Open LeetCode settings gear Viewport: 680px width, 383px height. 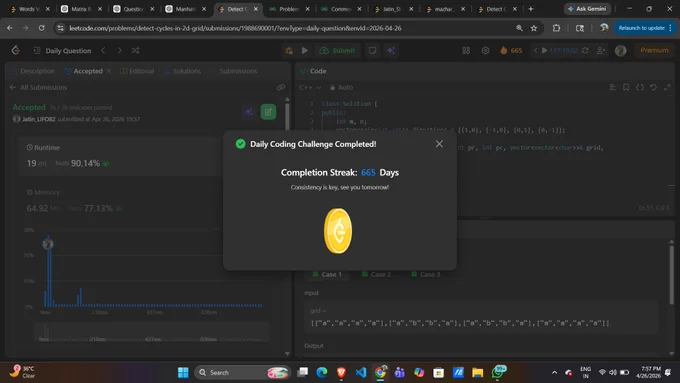[485, 50]
